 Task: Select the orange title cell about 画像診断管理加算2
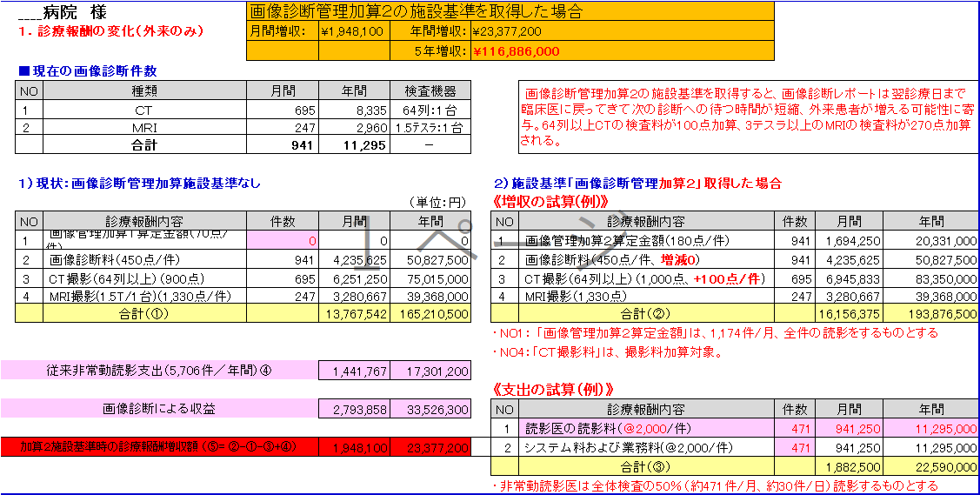tap(510, 11)
